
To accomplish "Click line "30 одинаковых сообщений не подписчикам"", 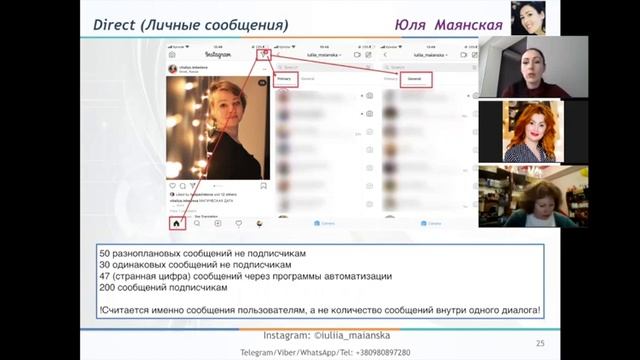I will pos(195,265).
